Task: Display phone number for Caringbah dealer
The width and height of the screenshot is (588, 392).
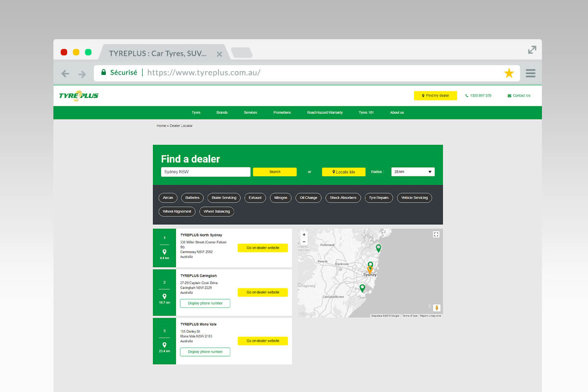Action: click(x=205, y=303)
